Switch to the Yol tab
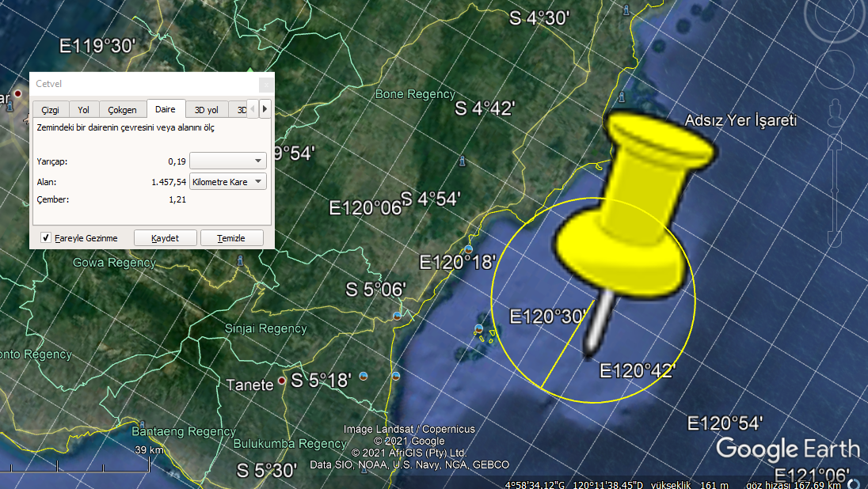 pos(84,109)
